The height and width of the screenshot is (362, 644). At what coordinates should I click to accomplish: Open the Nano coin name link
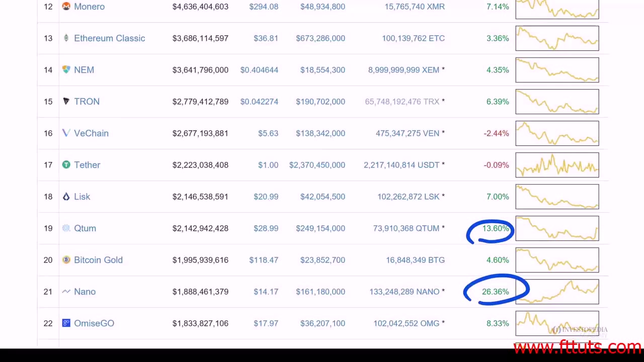[x=85, y=292]
